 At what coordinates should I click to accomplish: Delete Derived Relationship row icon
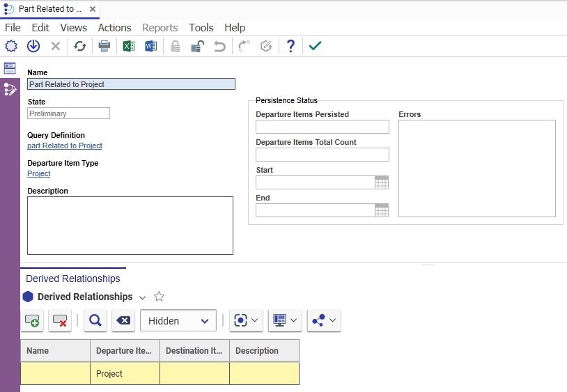click(x=60, y=320)
